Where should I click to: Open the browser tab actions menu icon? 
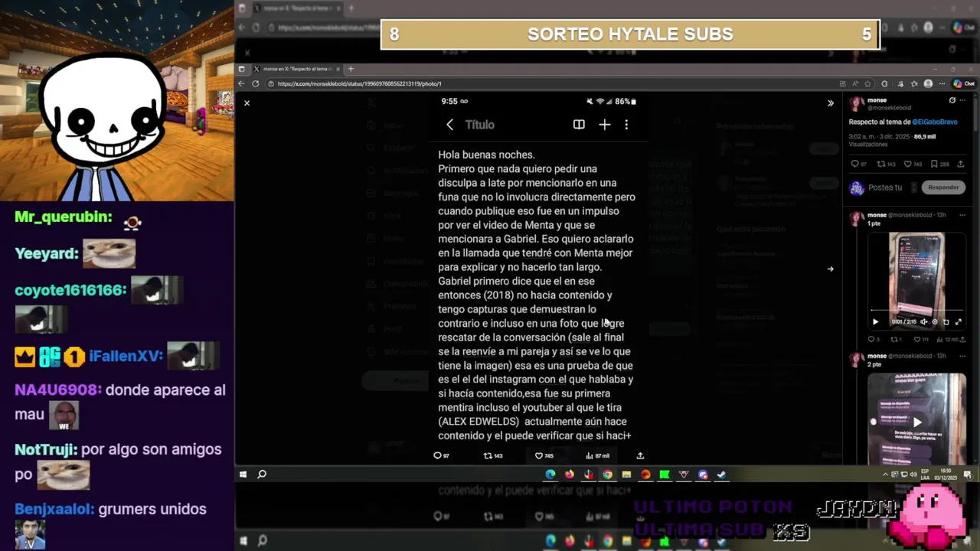[x=241, y=69]
